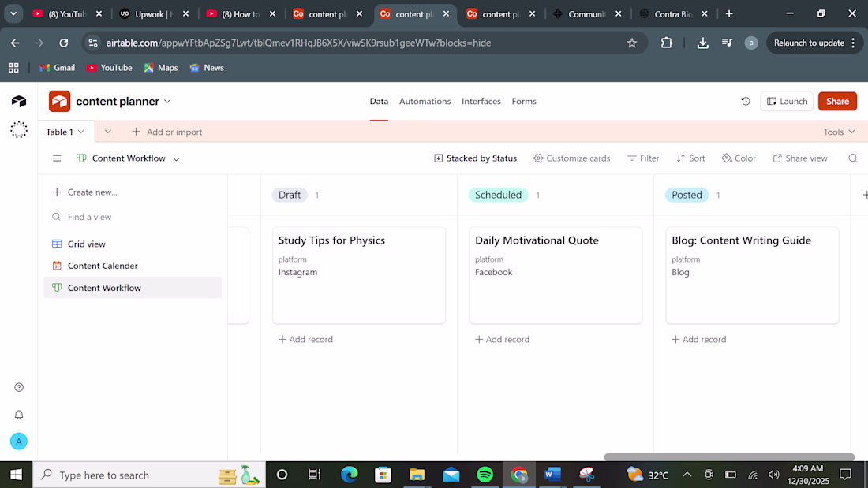Screen dimensions: 868x488
Task: Add new stack plus icon right of Posted
Action: pyautogui.click(x=864, y=195)
